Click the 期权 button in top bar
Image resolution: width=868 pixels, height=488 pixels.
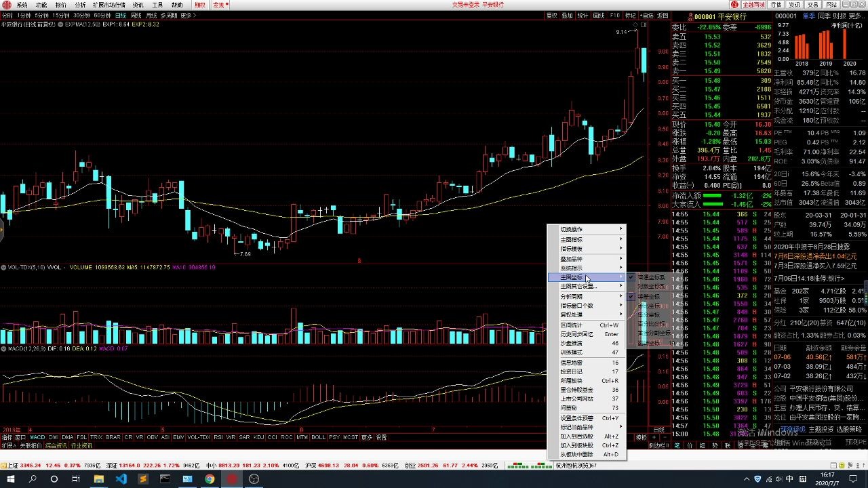(x=200, y=5)
